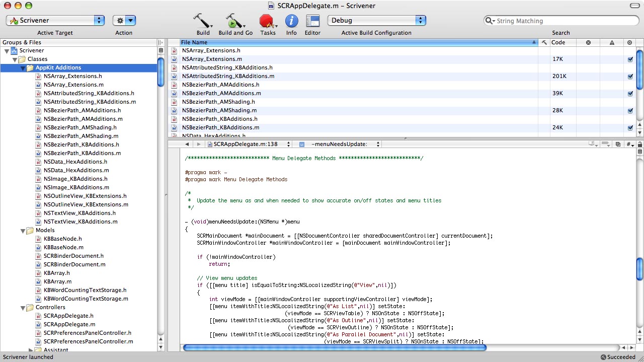The image size is (644, 362).
Task: Click the Code column header
Action: point(563,43)
